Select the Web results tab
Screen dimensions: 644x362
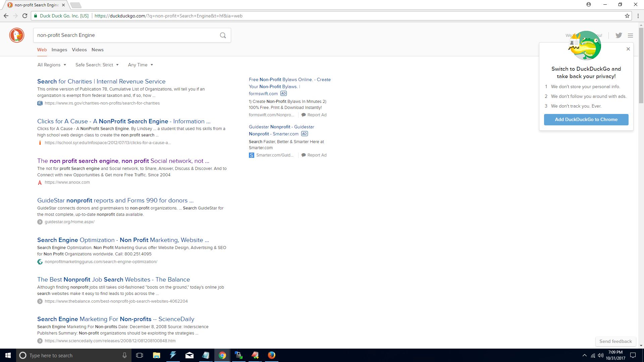click(x=42, y=50)
